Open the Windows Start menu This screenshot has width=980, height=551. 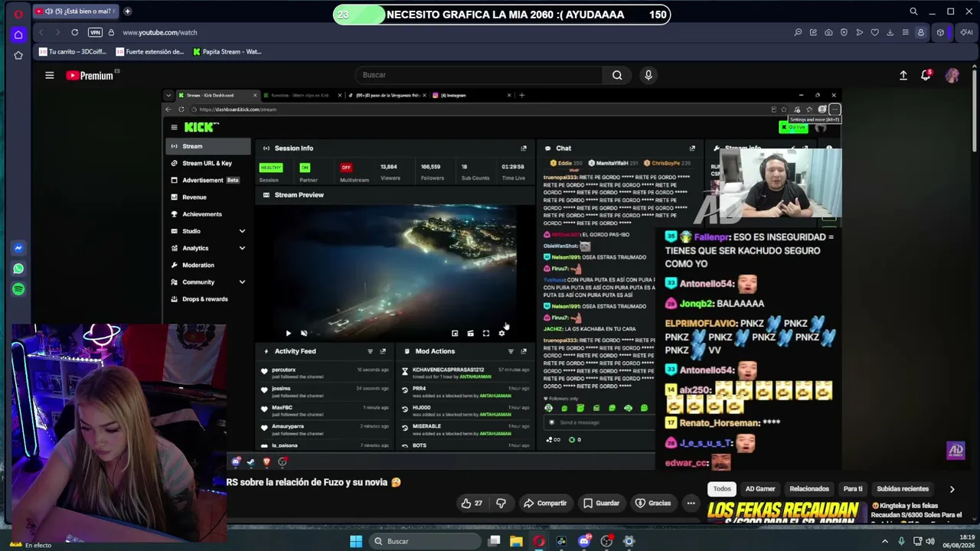(356, 541)
